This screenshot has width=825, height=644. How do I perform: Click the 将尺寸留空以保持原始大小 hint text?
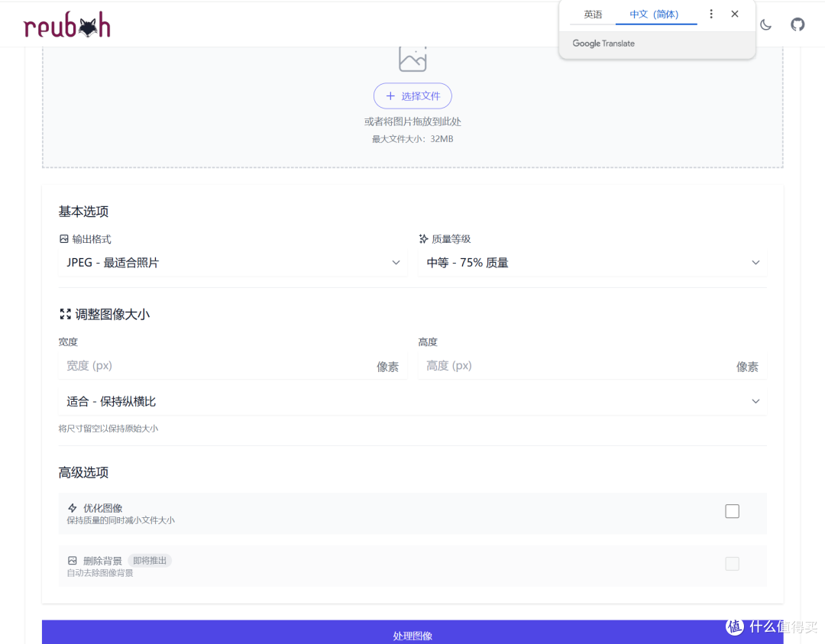108,429
